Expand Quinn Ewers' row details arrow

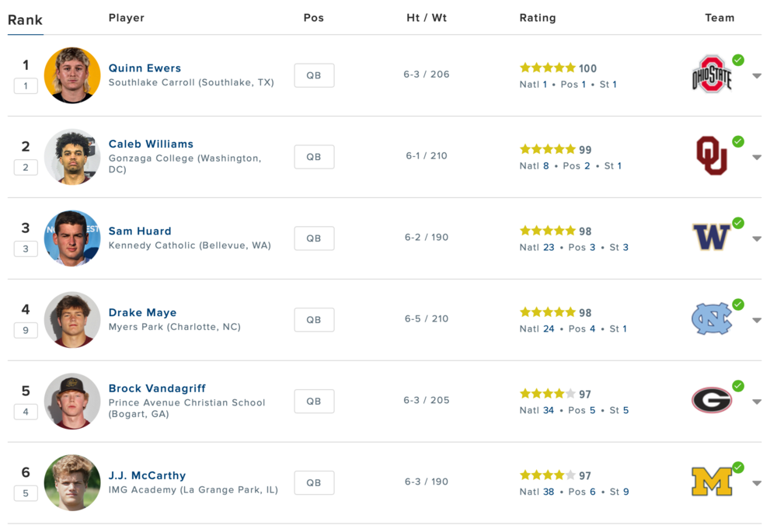[x=757, y=76]
